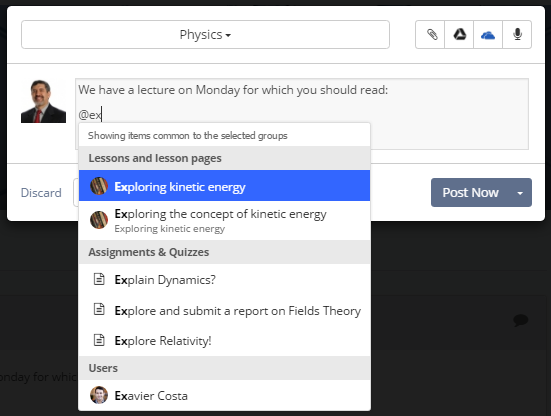Click the Post Now button
551x416 pixels.
click(x=470, y=193)
